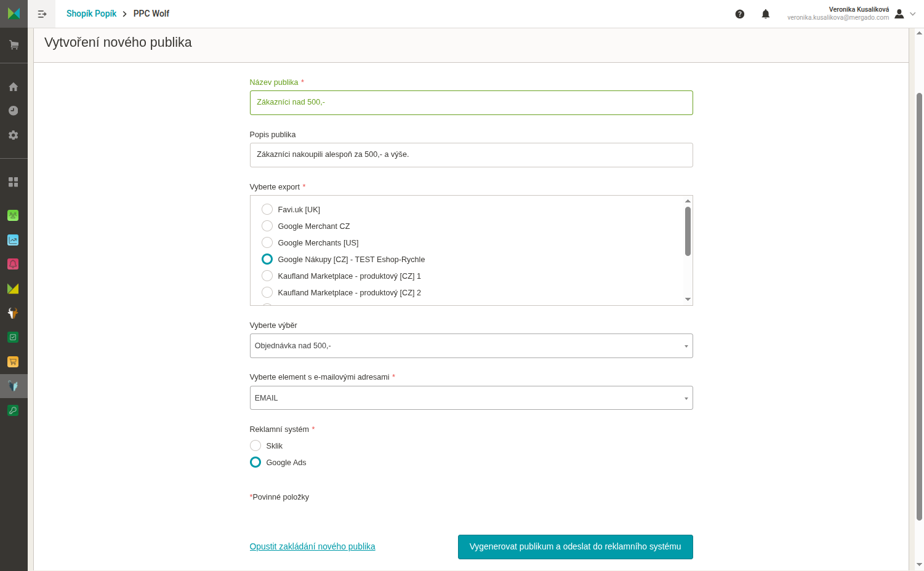Open the settings gear in the sidebar
Viewport: 924px width, 571px height.
click(x=14, y=135)
